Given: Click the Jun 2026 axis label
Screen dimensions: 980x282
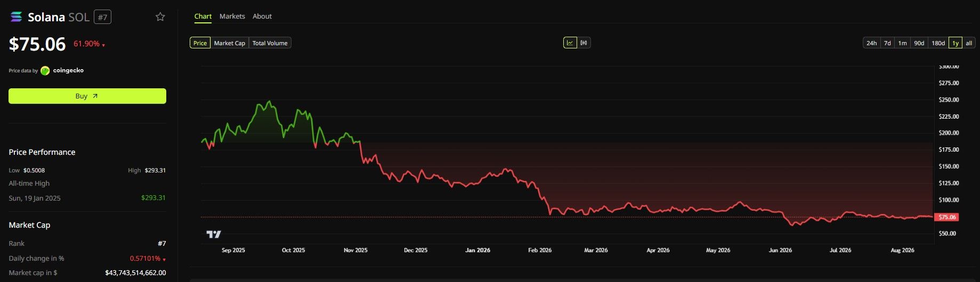Looking at the screenshot, I should (780, 250).
